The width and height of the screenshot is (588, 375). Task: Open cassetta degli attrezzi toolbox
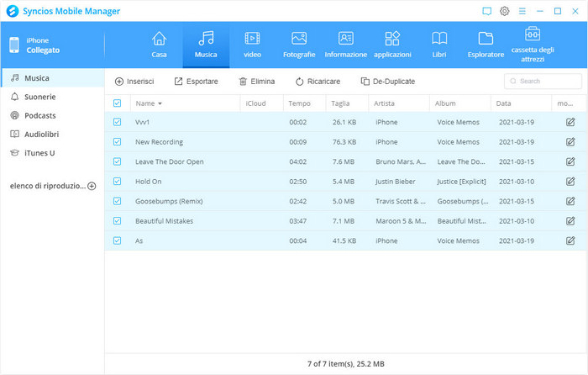pyautogui.click(x=533, y=45)
